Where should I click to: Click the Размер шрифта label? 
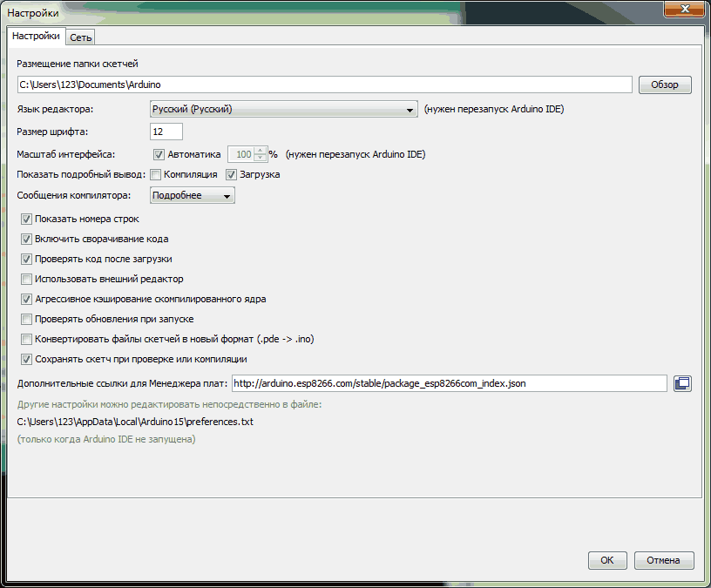coord(52,132)
